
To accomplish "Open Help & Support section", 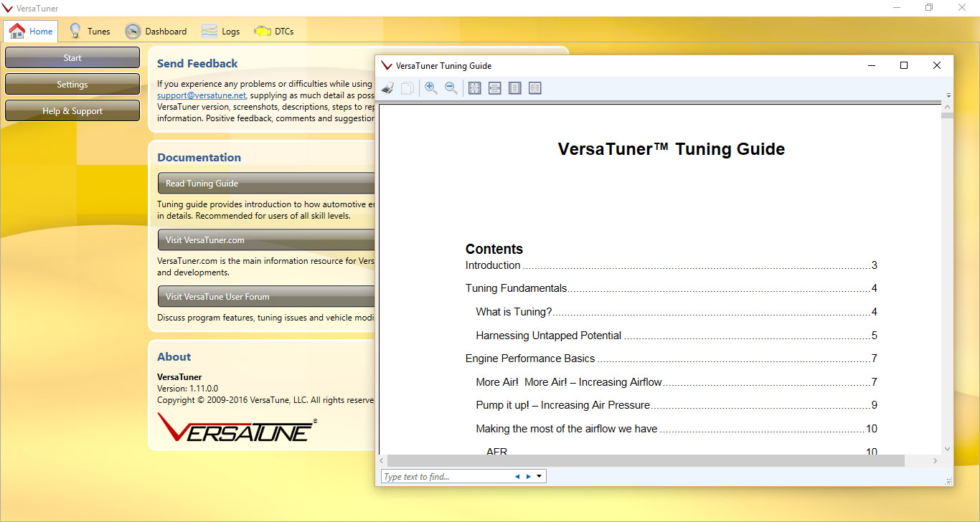I will pyautogui.click(x=72, y=111).
